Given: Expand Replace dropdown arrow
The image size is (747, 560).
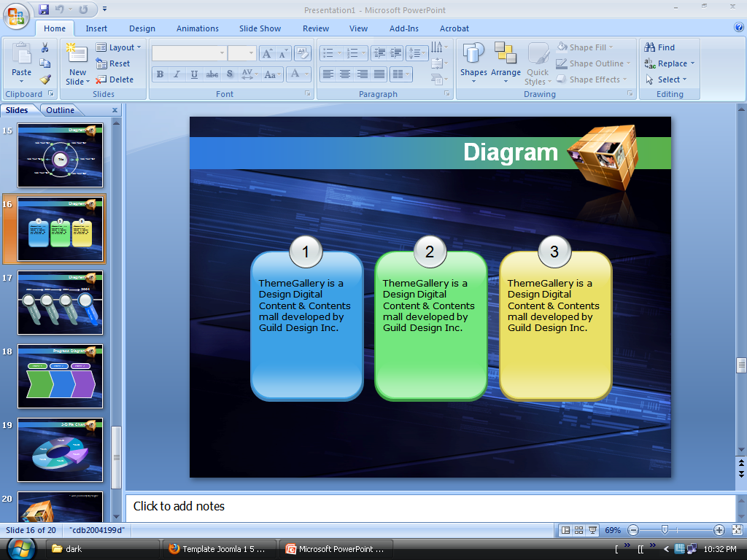Looking at the screenshot, I should tap(693, 63).
